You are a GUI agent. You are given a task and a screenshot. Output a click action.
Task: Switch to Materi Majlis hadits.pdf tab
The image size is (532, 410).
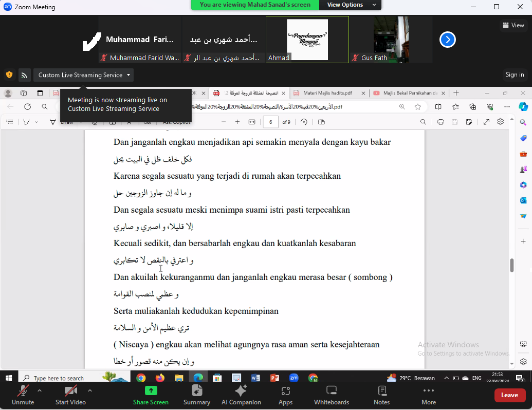pyautogui.click(x=327, y=93)
